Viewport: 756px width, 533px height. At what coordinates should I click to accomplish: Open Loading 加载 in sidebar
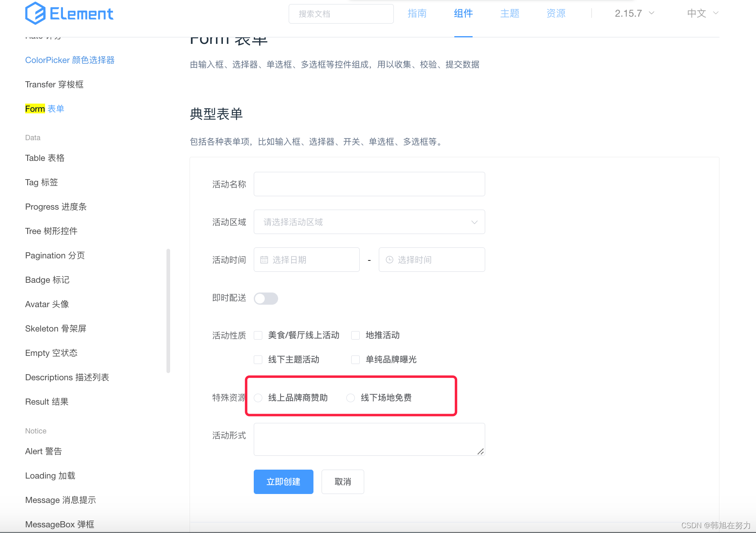(x=50, y=476)
